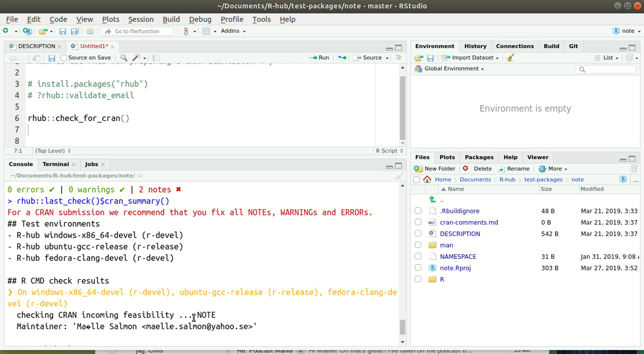Clear console with broom icon

[399, 176]
